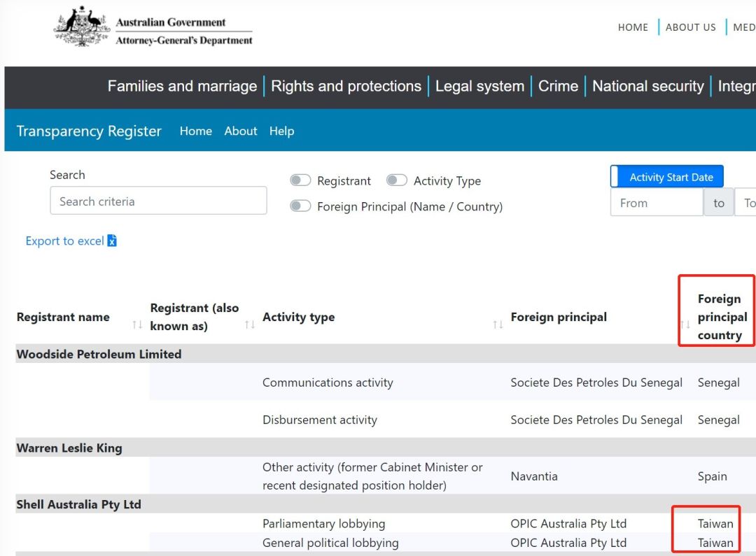Click the Spain country cell
Screen dimensions: 756x556
click(x=712, y=476)
